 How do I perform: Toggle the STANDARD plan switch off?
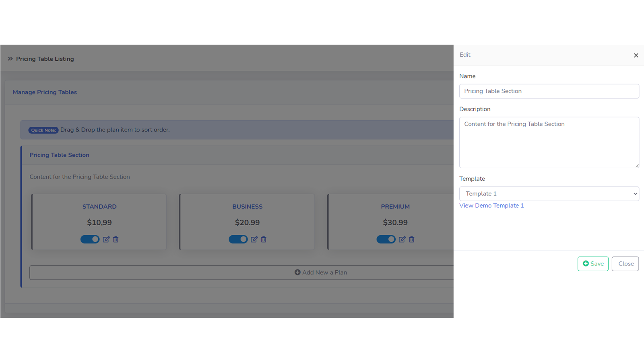pos(90,239)
